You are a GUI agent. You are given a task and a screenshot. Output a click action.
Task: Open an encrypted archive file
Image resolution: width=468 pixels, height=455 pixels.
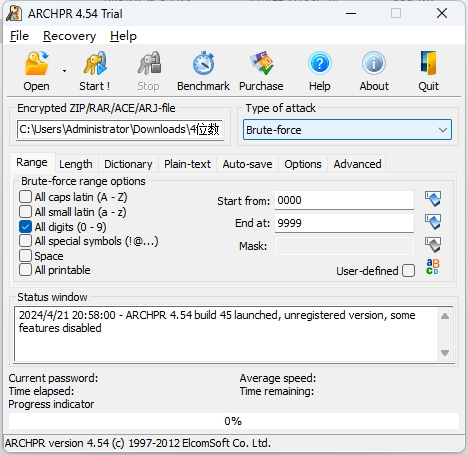[x=36, y=71]
